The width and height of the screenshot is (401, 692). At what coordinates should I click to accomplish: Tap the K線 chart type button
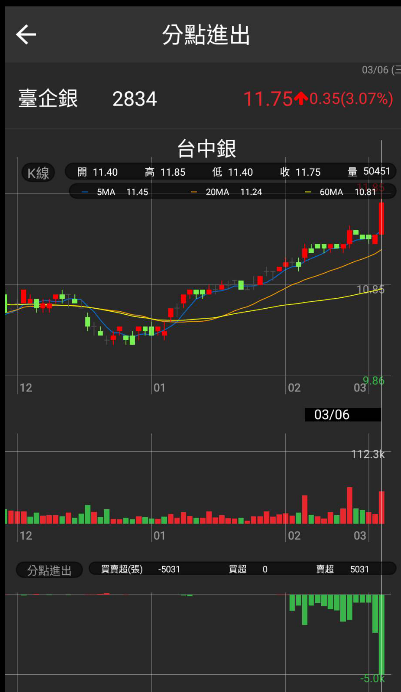pos(38,173)
